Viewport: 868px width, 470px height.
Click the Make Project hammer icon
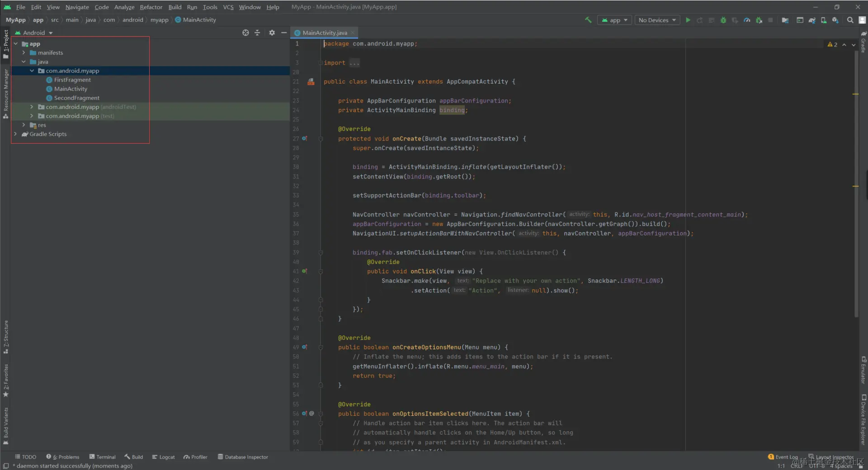pyautogui.click(x=588, y=20)
